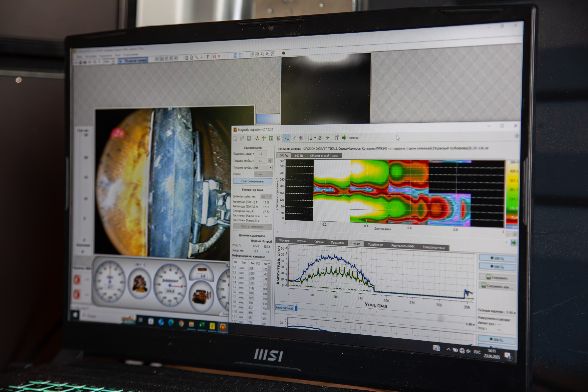Image resolution: width=588 pixels, height=392 pixels.
Task: Open the 'Маркеры' tab
Action: coord(284,240)
